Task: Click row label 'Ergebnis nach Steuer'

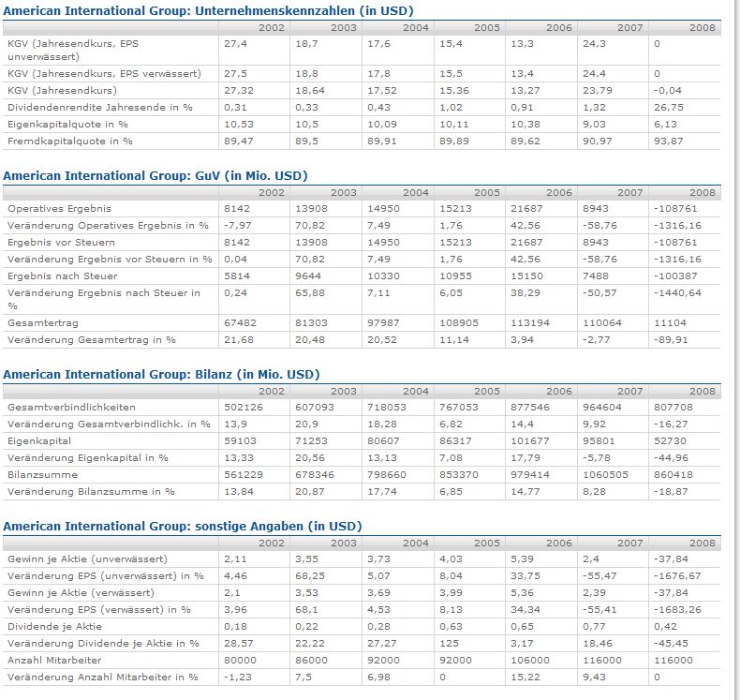Action: (x=63, y=276)
